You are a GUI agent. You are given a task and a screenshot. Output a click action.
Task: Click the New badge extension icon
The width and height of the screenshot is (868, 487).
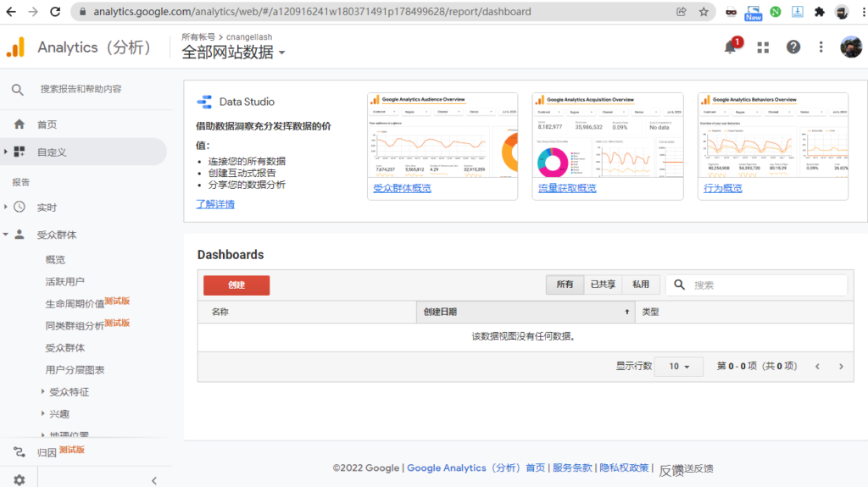pos(754,13)
